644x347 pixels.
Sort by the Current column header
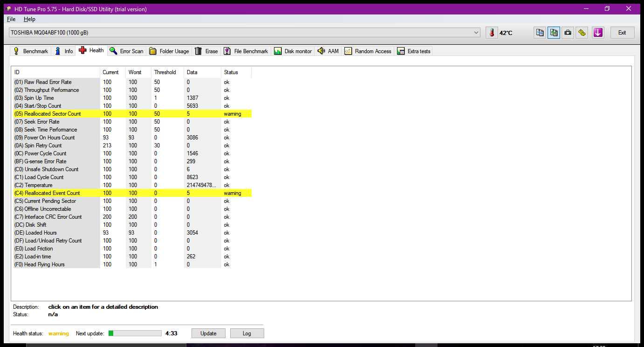[x=113, y=72]
